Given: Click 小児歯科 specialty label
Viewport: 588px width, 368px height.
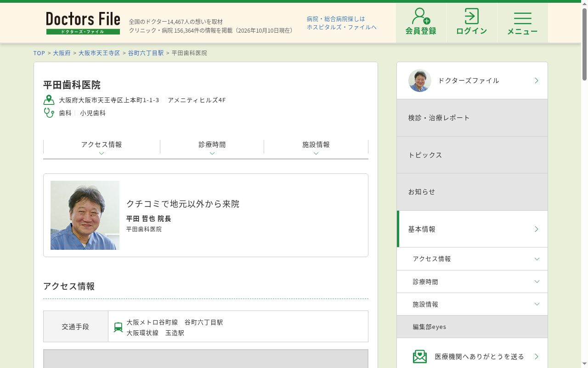Looking at the screenshot, I should 93,113.
